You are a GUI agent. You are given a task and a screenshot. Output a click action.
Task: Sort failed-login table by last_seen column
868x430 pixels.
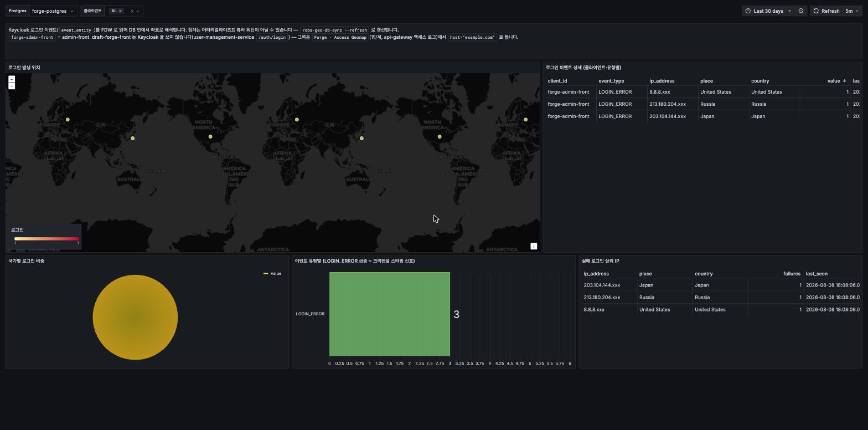click(817, 274)
